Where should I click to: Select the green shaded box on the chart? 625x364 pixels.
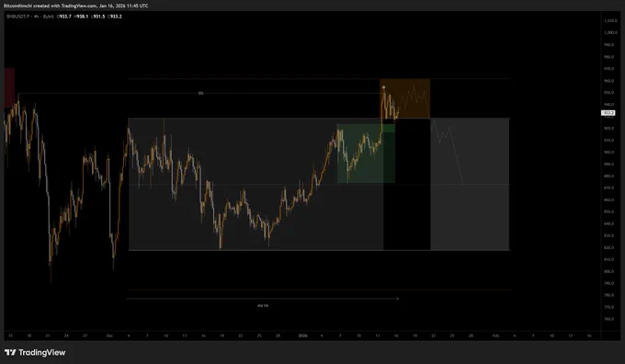[366, 154]
